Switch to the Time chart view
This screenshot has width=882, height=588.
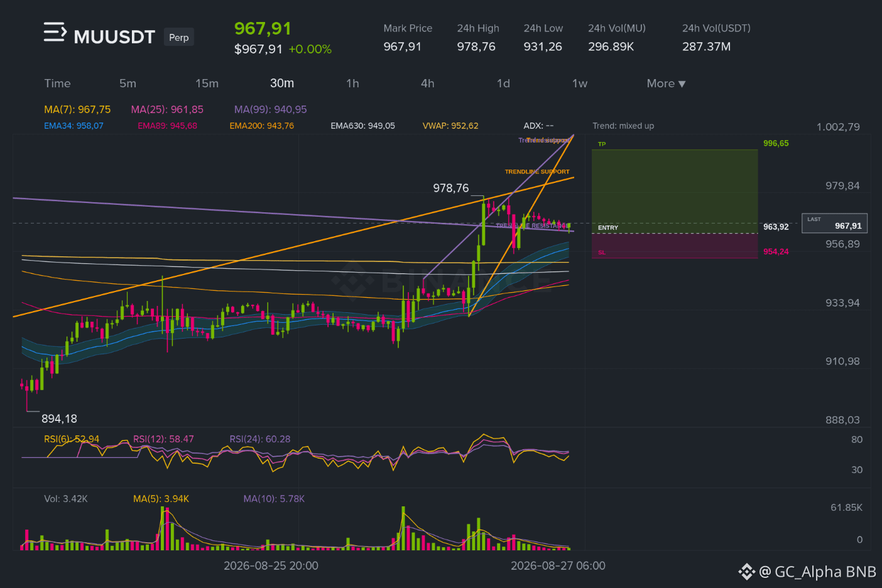[57, 84]
